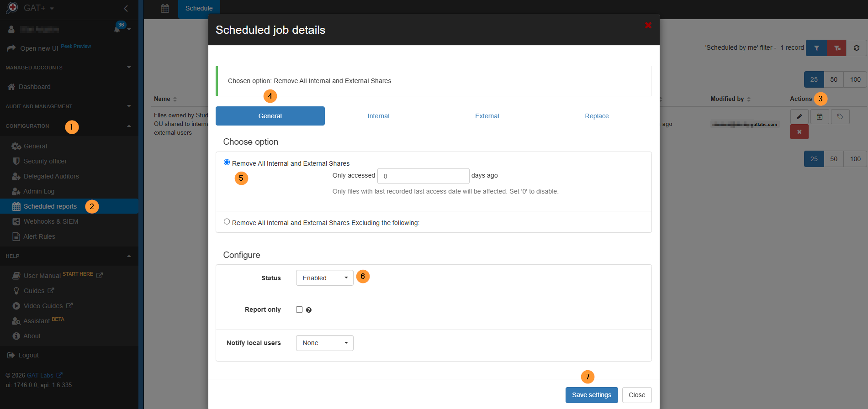Open Scheduled reports in sidebar
Viewport: 868px width, 409px height.
69,206
